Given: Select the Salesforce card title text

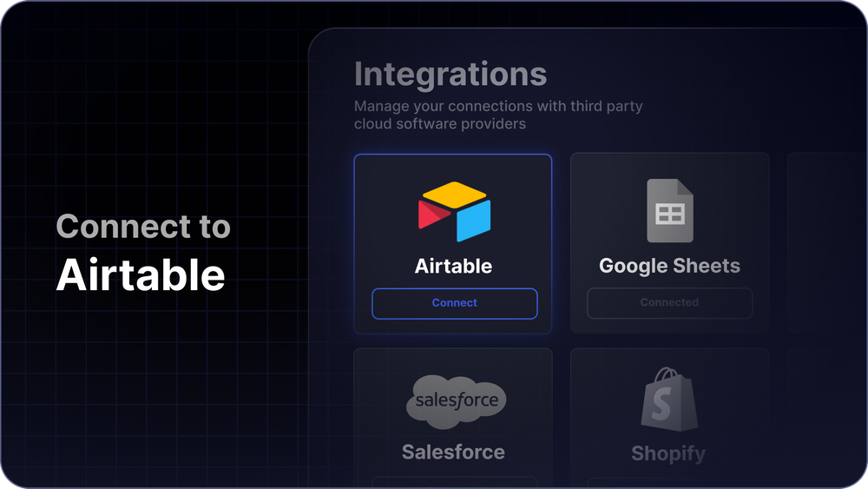Looking at the screenshot, I should point(453,452).
